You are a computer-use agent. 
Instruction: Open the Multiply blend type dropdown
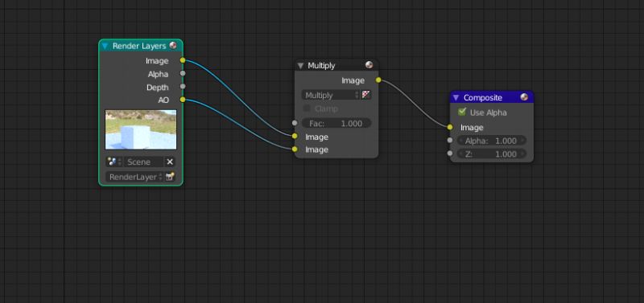pyautogui.click(x=331, y=95)
